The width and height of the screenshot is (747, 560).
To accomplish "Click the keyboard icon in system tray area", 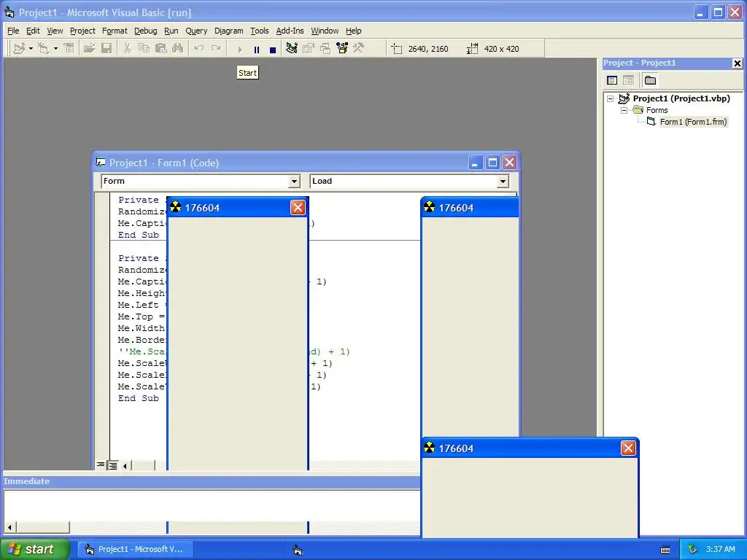I will 665,550.
